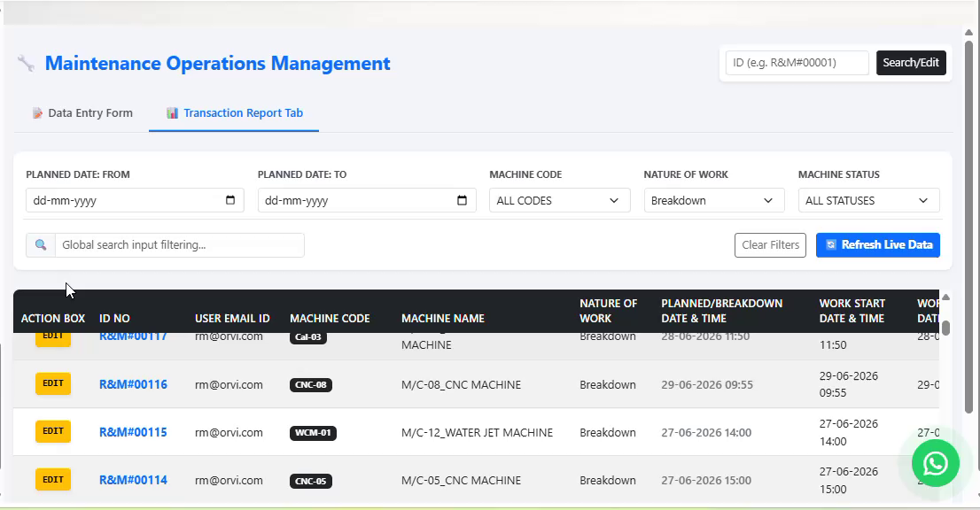Viewport: 980px width, 510px height.
Task: Click EDIT for record R&M#00116
Action: [53, 383]
